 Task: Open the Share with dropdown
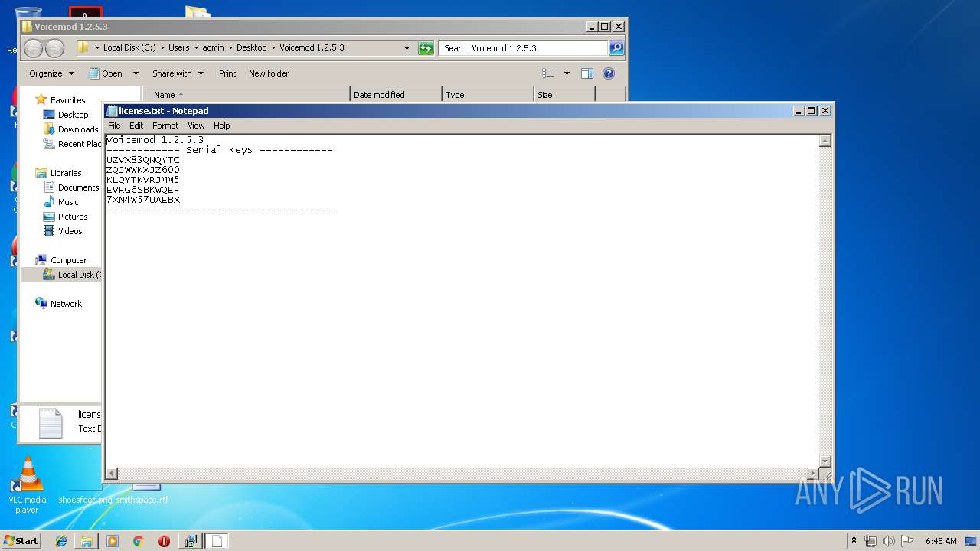click(x=178, y=73)
